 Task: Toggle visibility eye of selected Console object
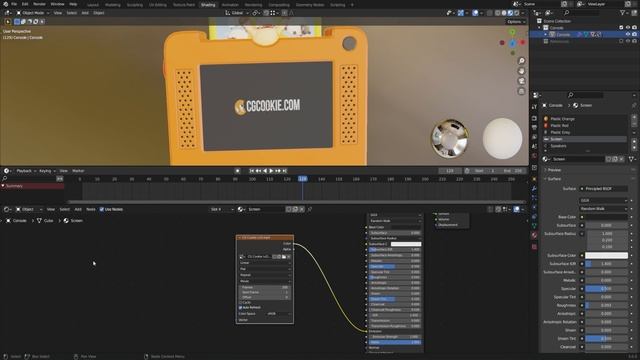(x=628, y=34)
